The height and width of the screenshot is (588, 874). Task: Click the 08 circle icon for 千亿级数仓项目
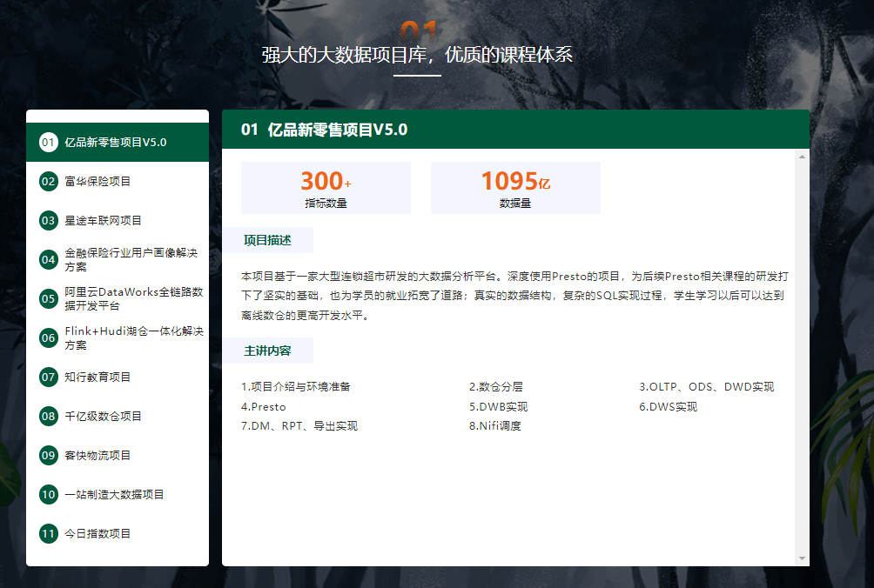(x=49, y=416)
